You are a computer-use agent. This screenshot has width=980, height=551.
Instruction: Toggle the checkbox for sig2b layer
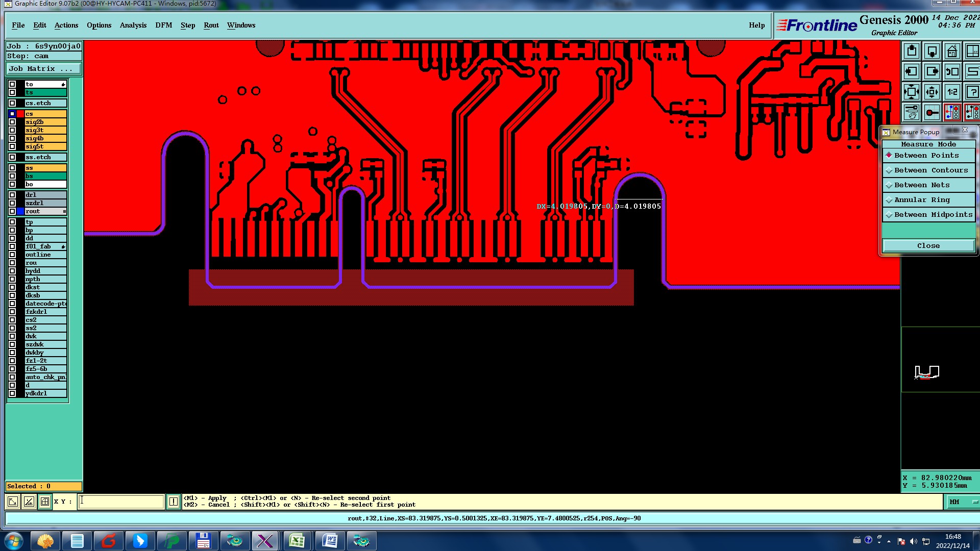12,122
